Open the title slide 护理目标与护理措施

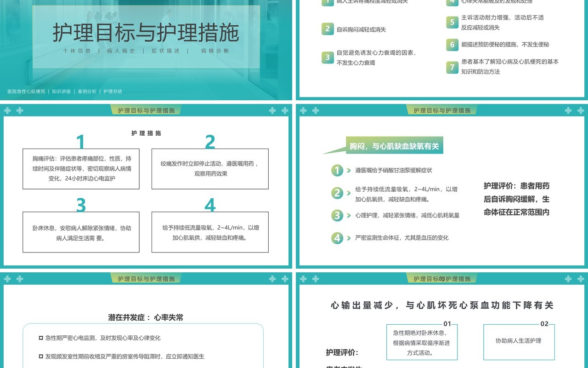click(146, 50)
